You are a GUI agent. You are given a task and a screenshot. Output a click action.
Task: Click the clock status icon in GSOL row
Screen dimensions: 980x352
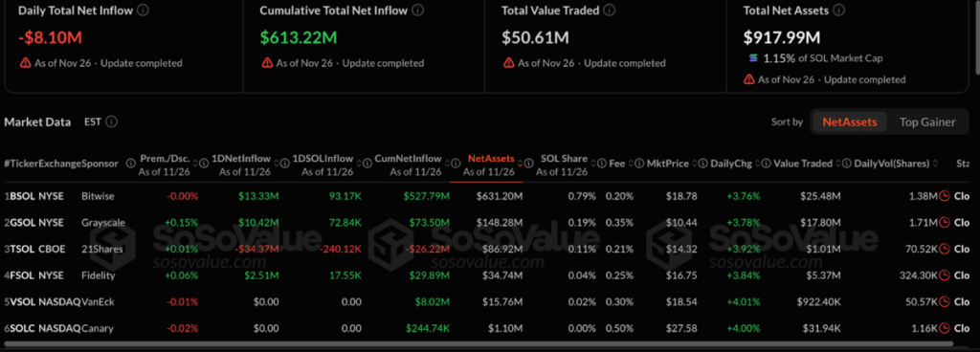click(945, 222)
